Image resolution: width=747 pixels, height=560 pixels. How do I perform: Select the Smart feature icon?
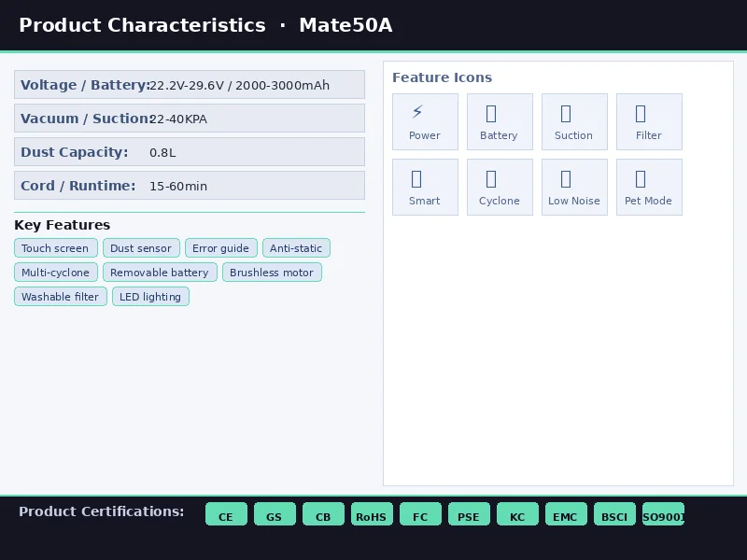tap(425, 188)
